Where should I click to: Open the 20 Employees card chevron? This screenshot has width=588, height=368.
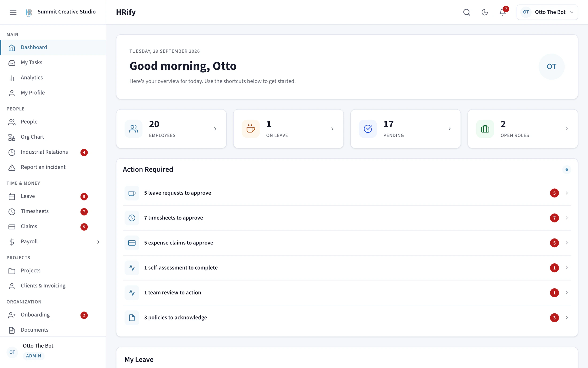click(x=215, y=129)
